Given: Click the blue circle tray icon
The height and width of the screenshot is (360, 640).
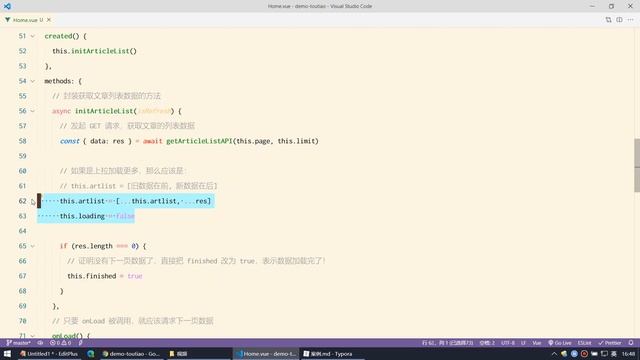Looking at the screenshot, I should pos(574,354).
